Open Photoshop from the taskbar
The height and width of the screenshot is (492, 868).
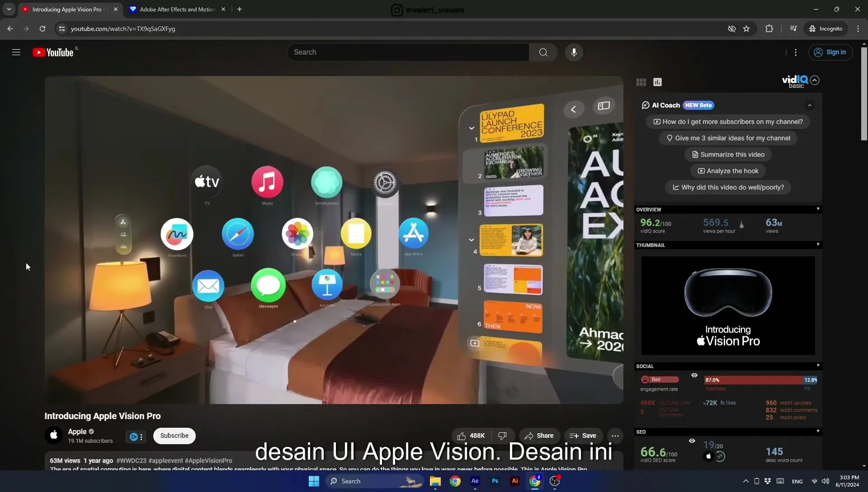[495, 481]
